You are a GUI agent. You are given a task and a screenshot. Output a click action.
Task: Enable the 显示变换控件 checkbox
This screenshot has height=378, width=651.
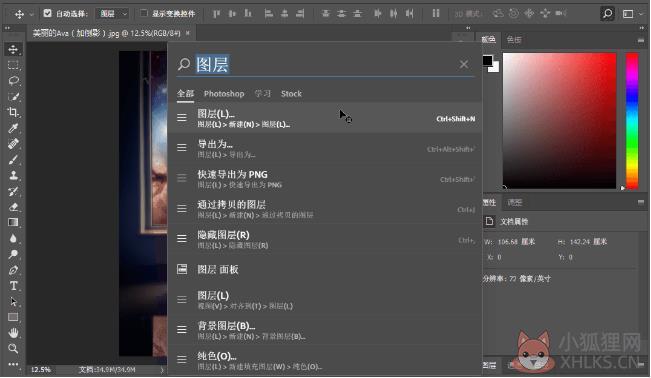144,13
